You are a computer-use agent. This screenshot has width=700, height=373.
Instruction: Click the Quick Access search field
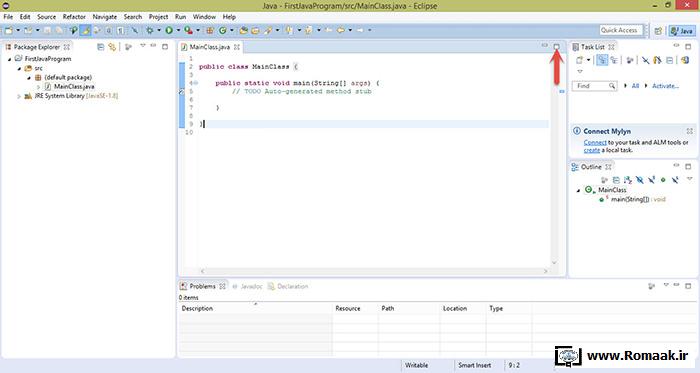click(621, 30)
